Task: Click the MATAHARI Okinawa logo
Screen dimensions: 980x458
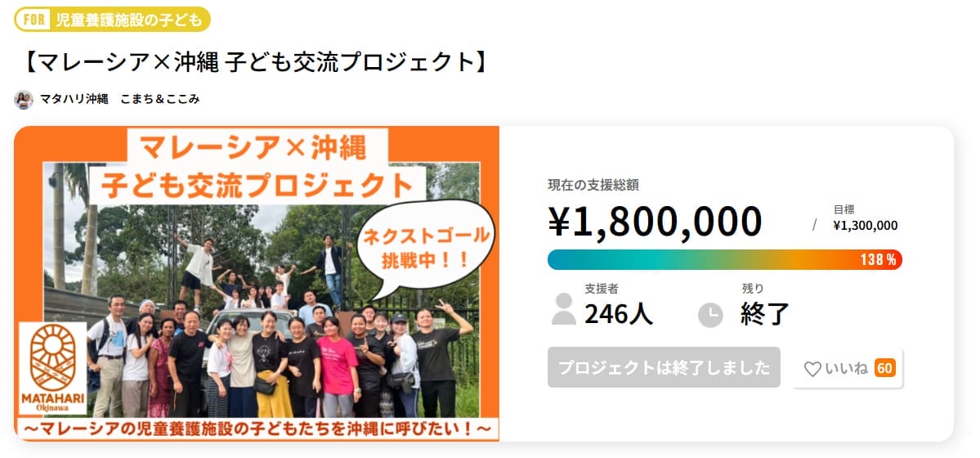Action: pyautogui.click(x=56, y=370)
